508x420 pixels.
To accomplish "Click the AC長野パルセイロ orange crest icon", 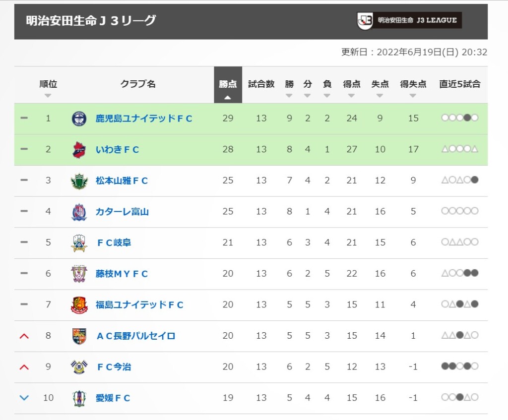I will point(79,336).
